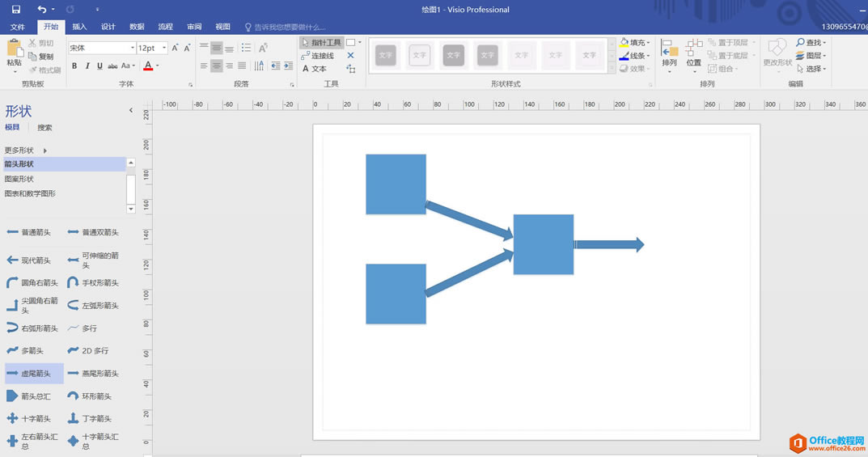Image resolution: width=868 pixels, height=457 pixels.
Task: Click the Save icon in title bar
Action: point(15,10)
